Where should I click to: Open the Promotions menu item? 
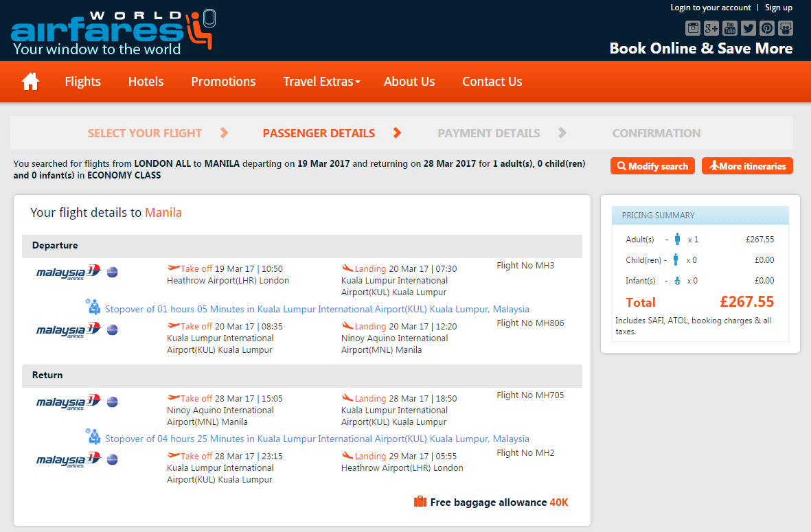(x=223, y=82)
